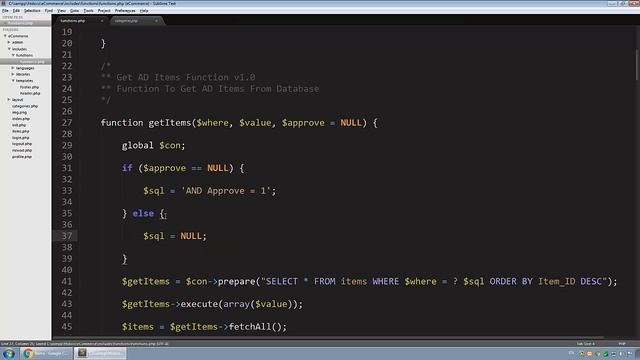Viewport: 640px width, 360px height.
Task: Click the 'AND Approve = 1' string
Action: 225,191
